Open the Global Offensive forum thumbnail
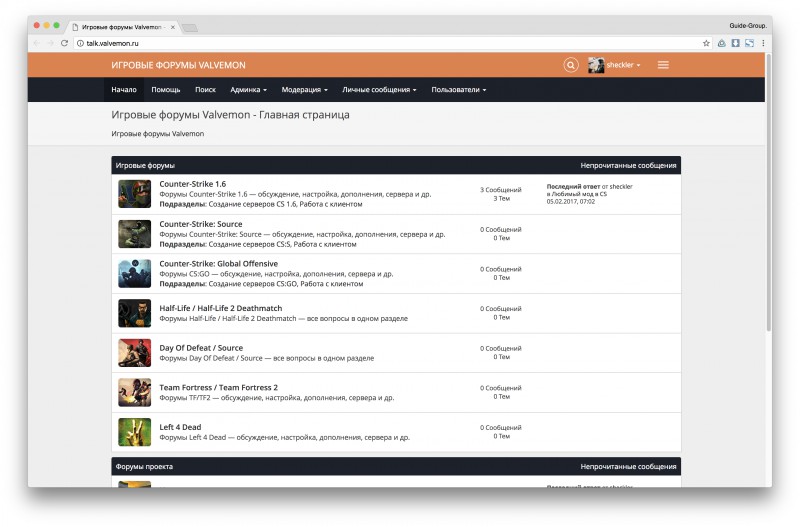 pyautogui.click(x=135, y=273)
